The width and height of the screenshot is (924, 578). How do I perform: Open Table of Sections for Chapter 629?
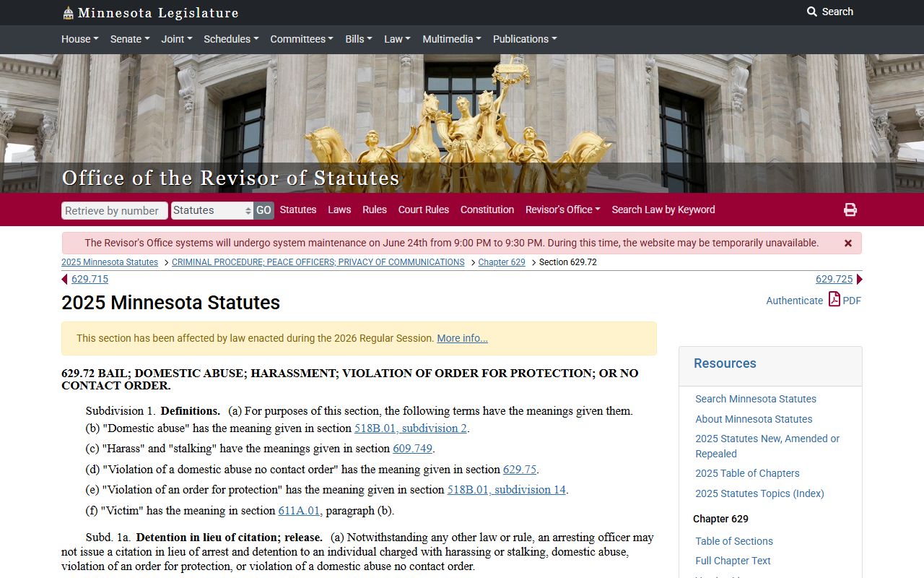734,541
